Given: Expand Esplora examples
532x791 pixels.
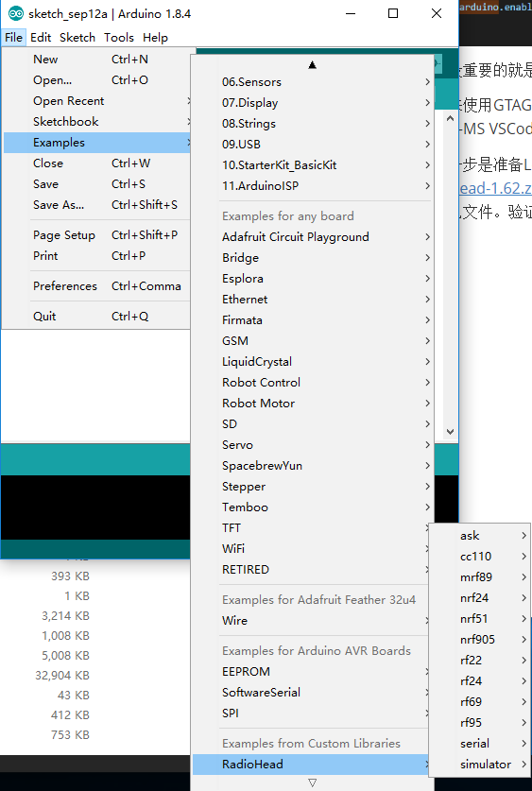Looking at the screenshot, I should (x=312, y=278).
